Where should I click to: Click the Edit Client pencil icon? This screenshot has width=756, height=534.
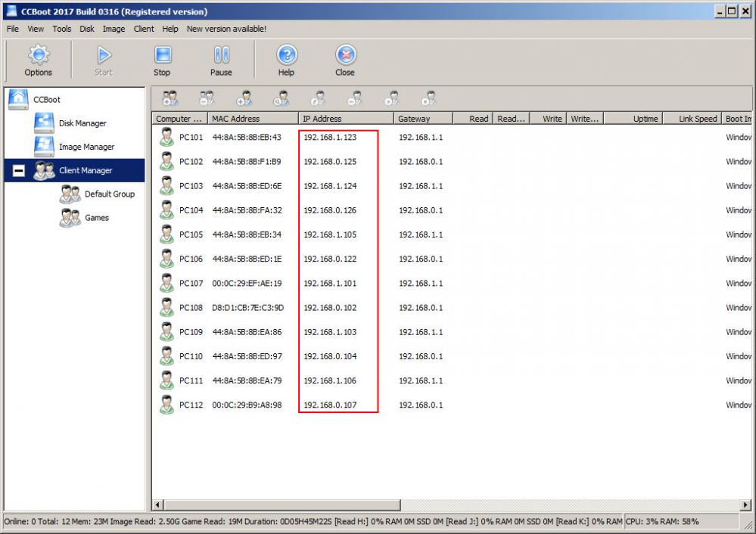[318, 98]
